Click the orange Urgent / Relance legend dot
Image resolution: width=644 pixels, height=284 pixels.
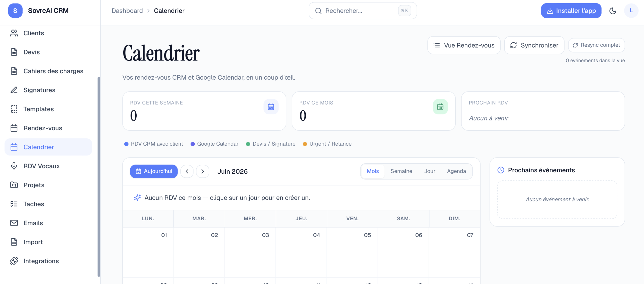click(305, 144)
